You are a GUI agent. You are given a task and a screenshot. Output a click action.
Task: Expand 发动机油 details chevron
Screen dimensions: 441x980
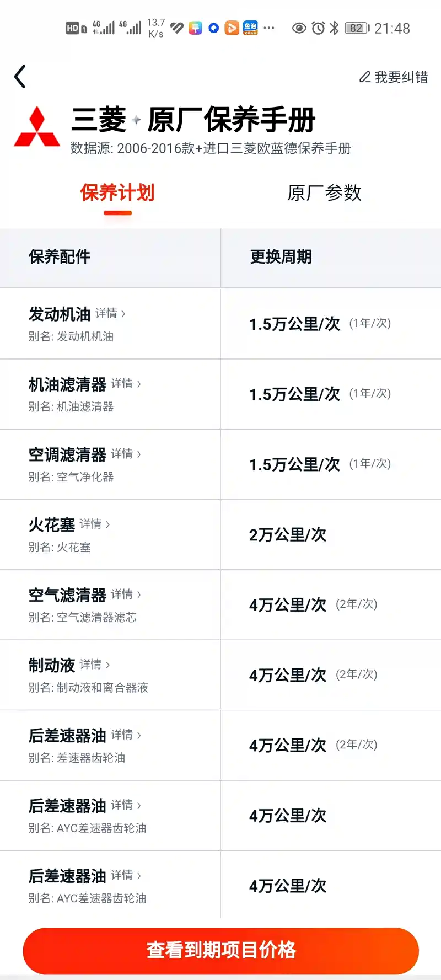123,314
